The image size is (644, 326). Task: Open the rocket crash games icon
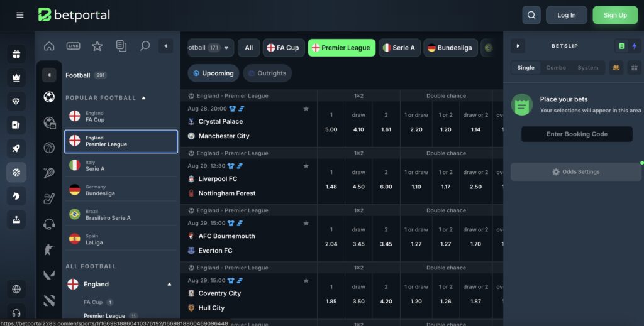16,148
